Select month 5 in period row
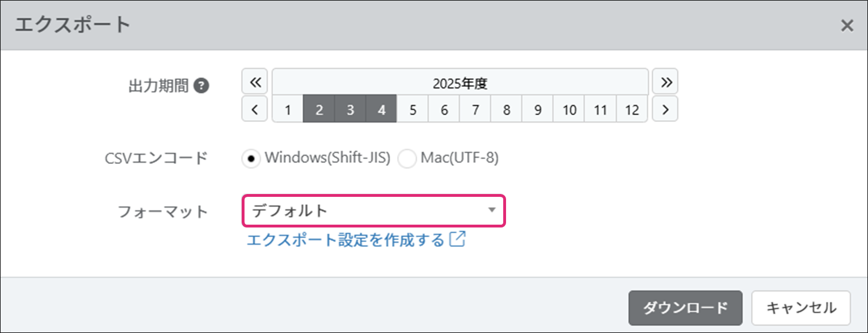Image resolution: width=868 pixels, height=333 pixels. (413, 110)
